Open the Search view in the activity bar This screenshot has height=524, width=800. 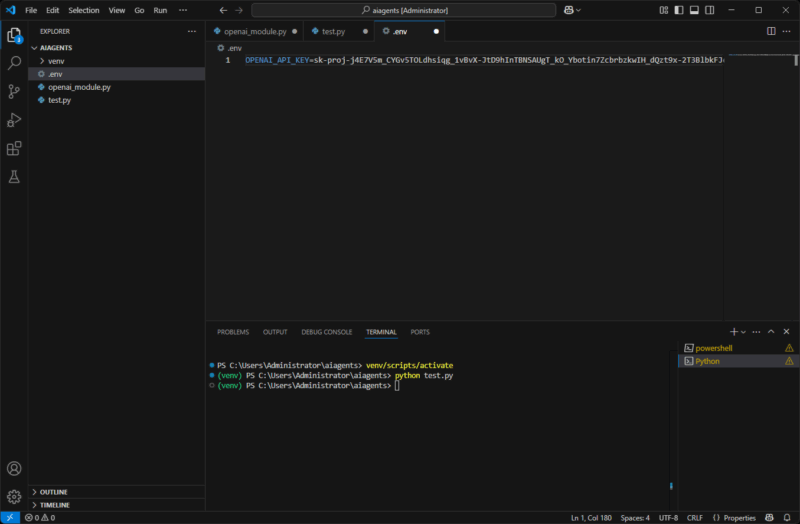[14, 62]
